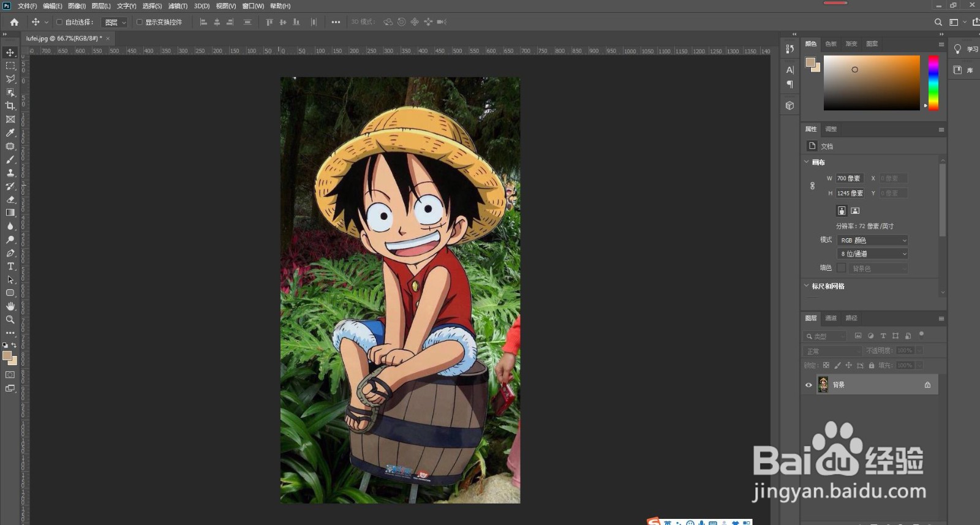Select the Move tool in the toolbox
The image size is (980, 525).
[x=10, y=52]
